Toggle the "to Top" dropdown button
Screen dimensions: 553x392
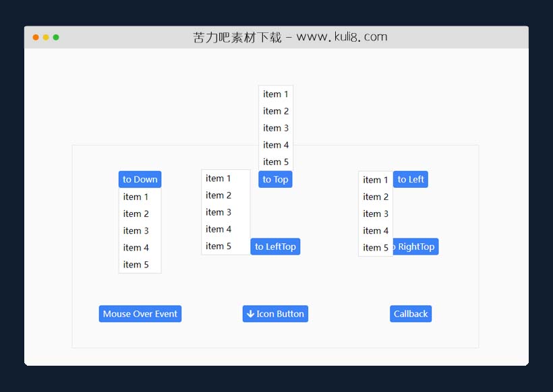tap(275, 179)
